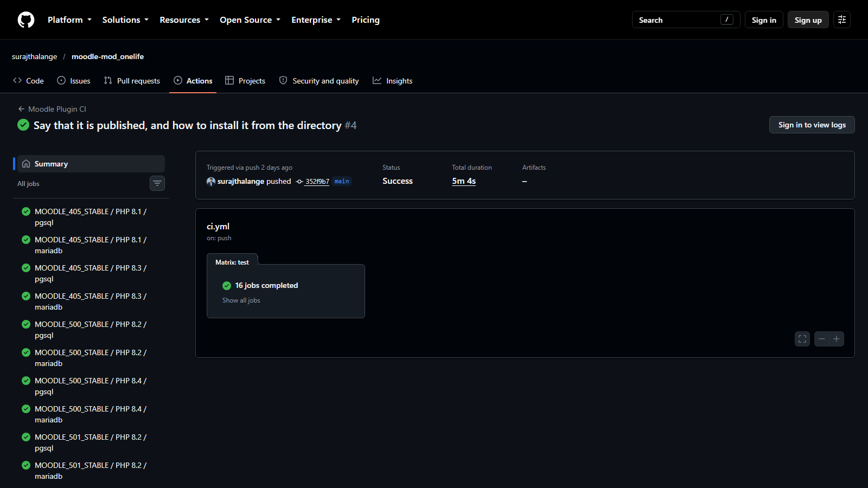Switch to the Issues tab

(x=74, y=81)
